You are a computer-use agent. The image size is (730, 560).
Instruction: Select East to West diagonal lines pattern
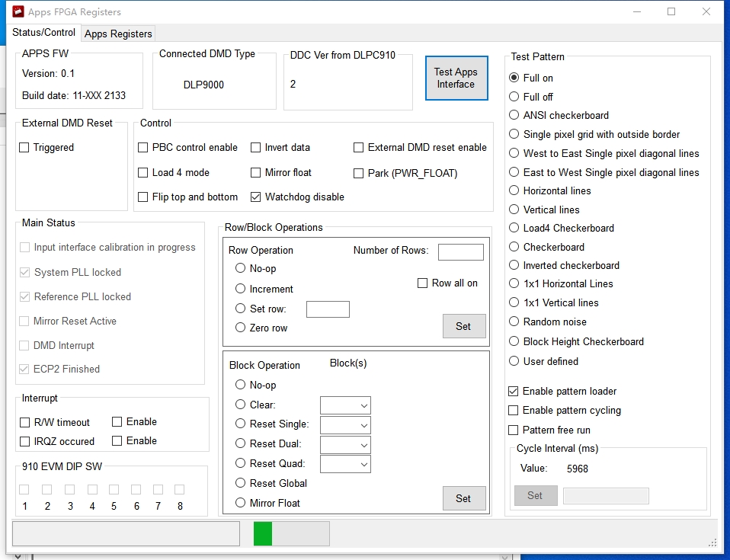(x=514, y=171)
